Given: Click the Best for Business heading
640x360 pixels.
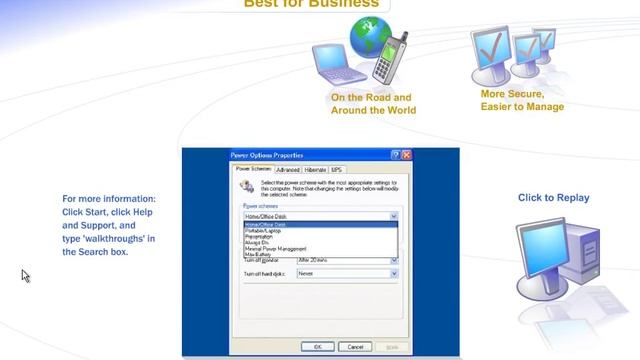Looking at the screenshot, I should [311, 4].
